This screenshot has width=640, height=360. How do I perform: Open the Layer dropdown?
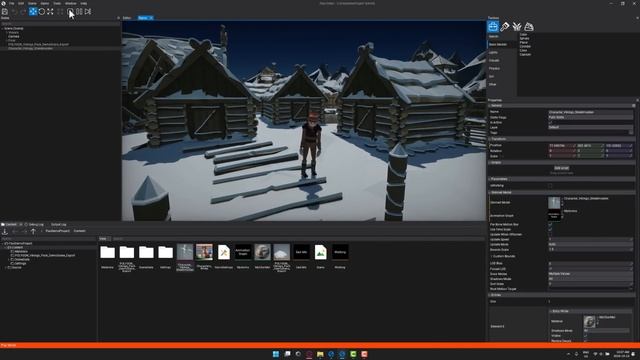click(x=590, y=127)
